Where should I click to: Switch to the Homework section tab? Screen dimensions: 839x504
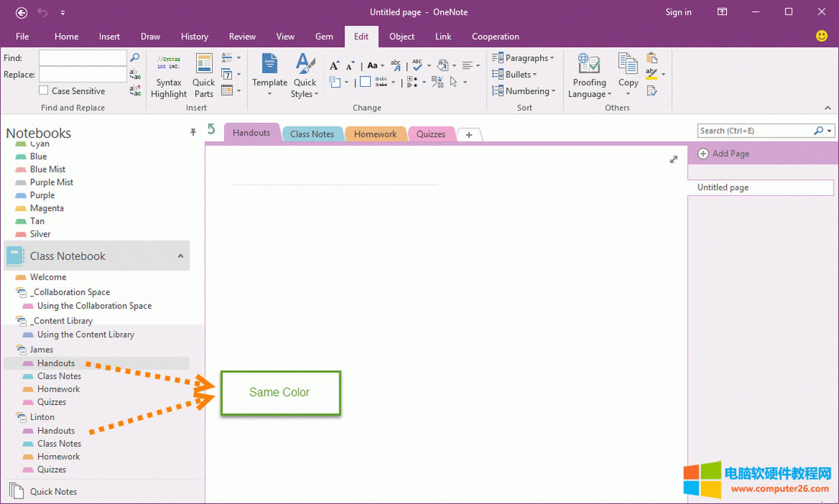point(375,134)
